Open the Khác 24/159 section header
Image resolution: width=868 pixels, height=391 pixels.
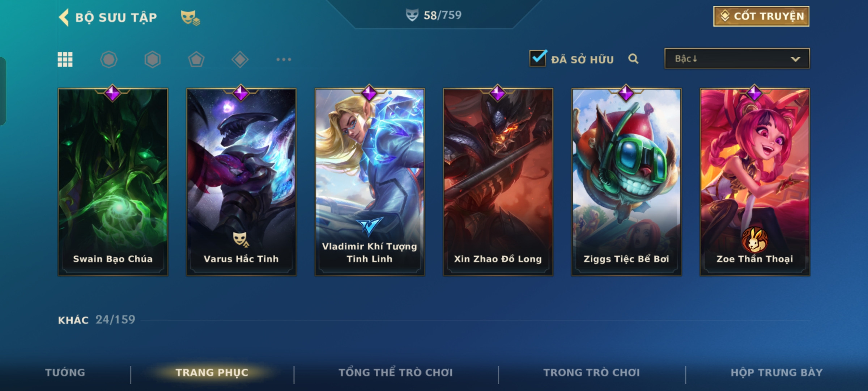[97, 320]
